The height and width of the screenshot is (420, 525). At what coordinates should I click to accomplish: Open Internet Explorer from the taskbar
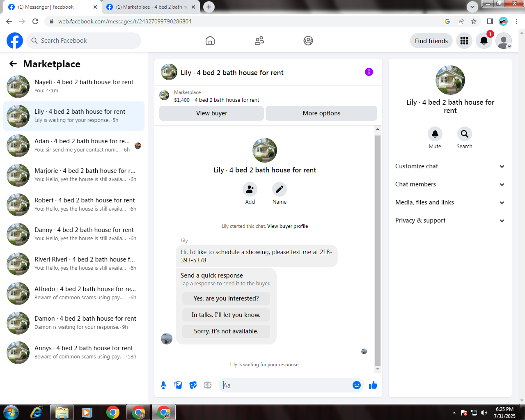tap(37, 412)
